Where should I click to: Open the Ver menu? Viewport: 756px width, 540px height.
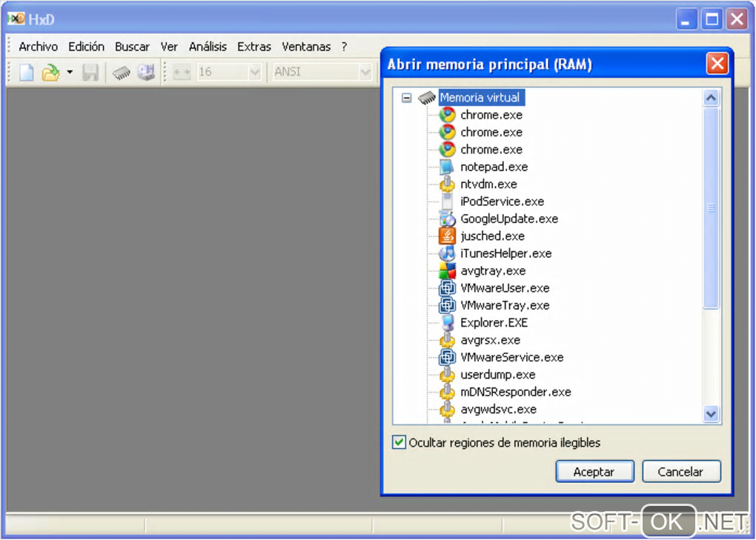pyautogui.click(x=169, y=47)
